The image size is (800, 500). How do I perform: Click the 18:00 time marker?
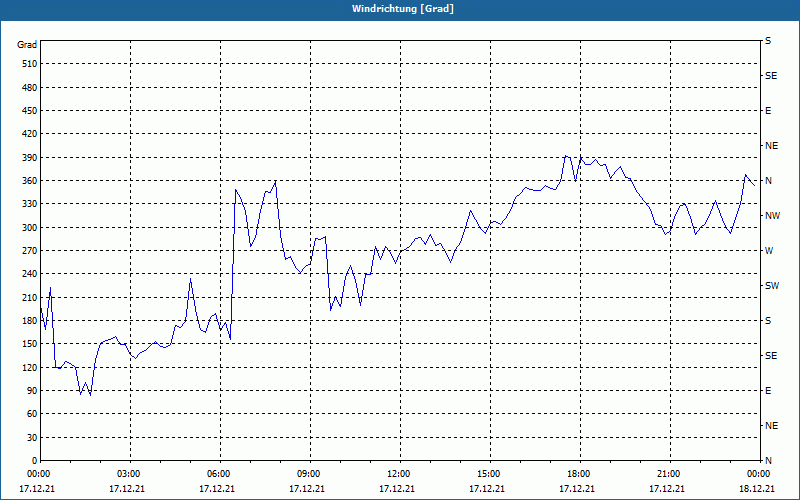tap(579, 474)
